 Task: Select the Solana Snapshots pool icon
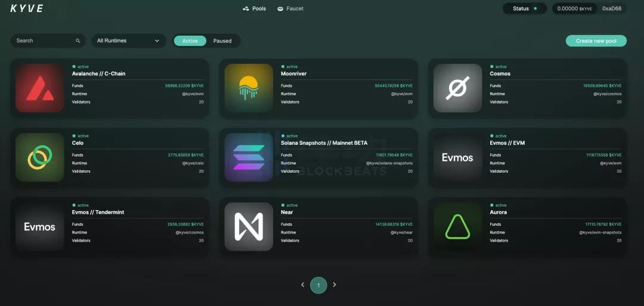click(249, 157)
